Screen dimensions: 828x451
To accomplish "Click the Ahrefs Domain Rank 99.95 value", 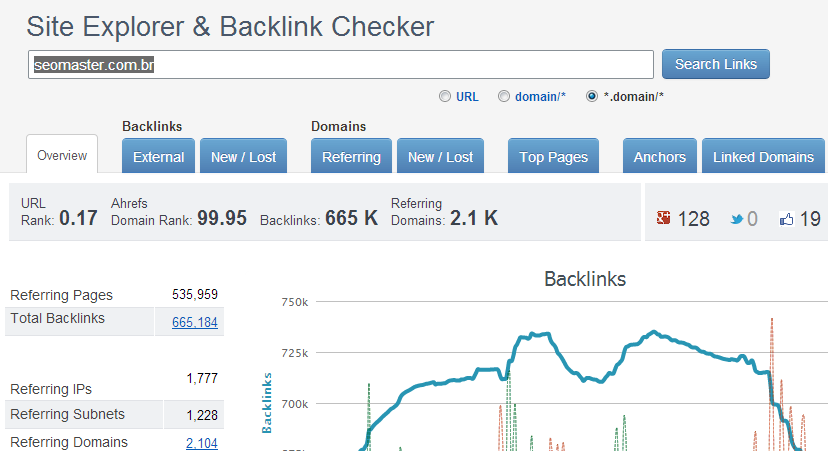I will pyautogui.click(x=222, y=218).
